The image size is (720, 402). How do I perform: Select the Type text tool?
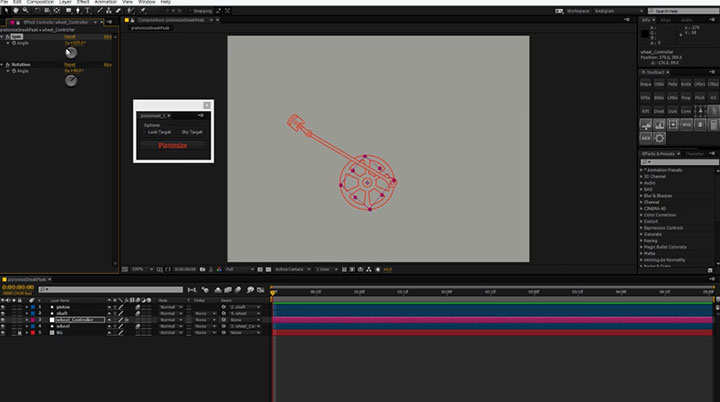click(x=87, y=10)
